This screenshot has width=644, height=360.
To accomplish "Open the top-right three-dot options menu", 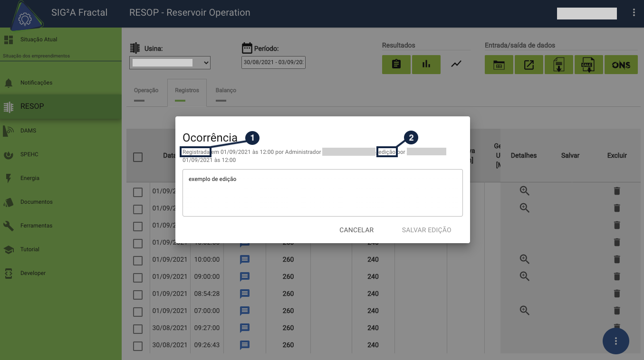I will tap(634, 13).
